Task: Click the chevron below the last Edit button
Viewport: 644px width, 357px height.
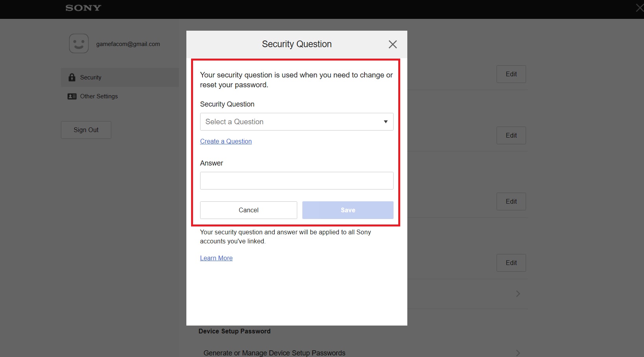Action: click(x=518, y=294)
